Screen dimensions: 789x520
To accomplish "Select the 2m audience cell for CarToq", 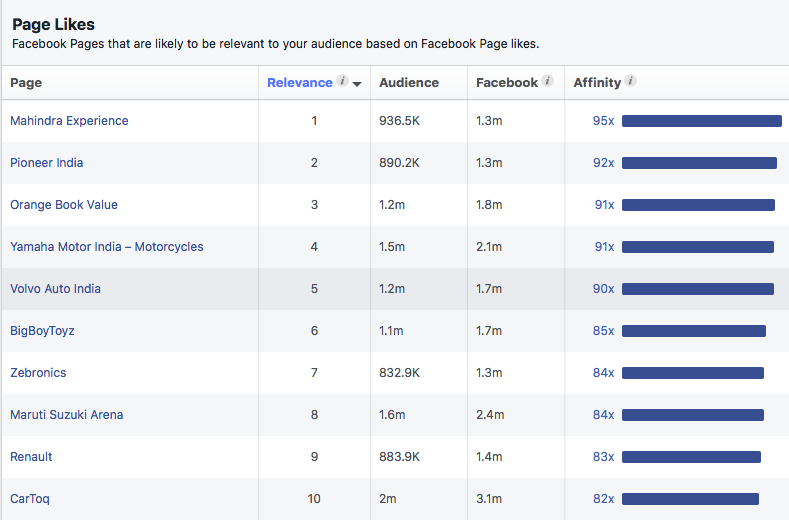I will point(388,499).
